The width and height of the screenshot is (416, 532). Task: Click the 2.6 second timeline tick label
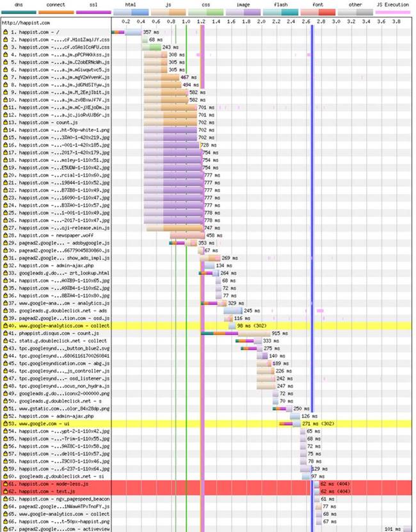pyautogui.click(x=307, y=22)
